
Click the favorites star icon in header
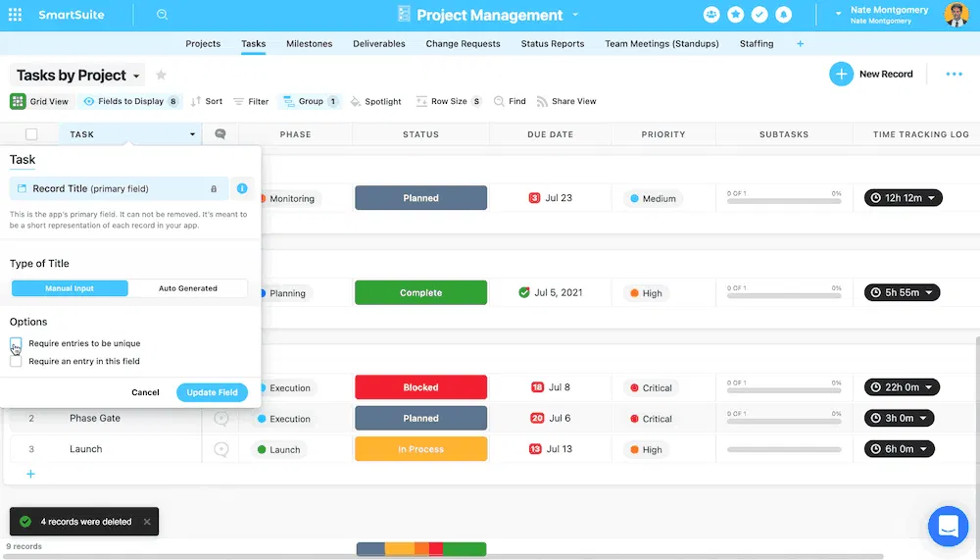pos(736,15)
